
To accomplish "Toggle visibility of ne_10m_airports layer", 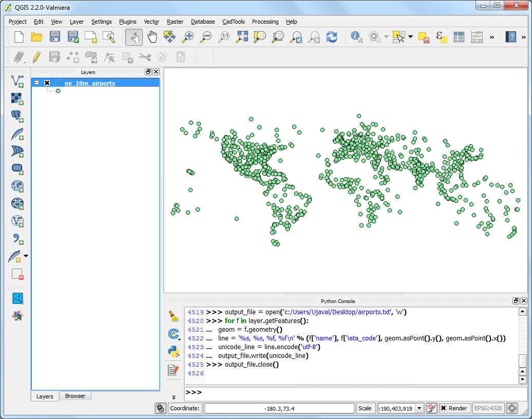I will pyautogui.click(x=47, y=83).
